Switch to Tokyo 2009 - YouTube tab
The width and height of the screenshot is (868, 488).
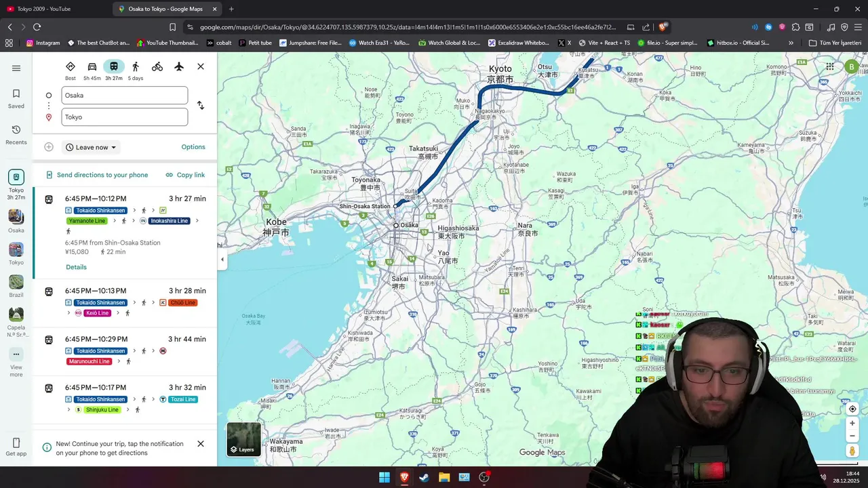pyautogui.click(x=56, y=9)
